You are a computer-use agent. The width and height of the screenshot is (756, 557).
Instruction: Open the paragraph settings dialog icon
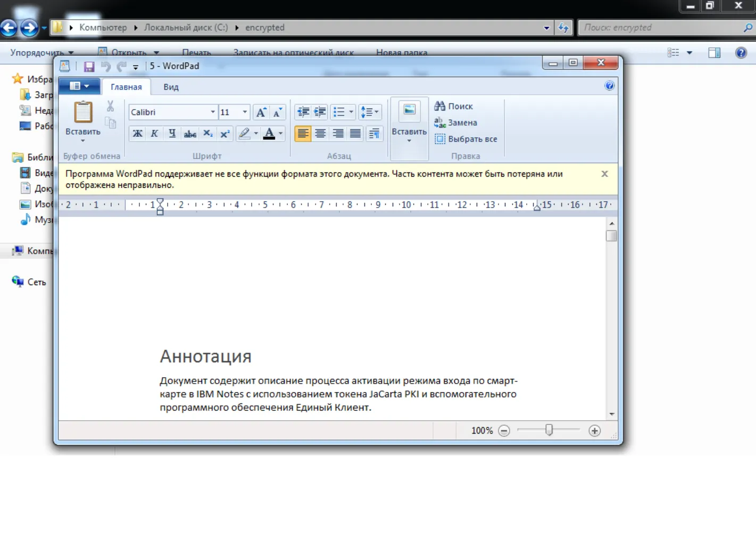pos(375,134)
